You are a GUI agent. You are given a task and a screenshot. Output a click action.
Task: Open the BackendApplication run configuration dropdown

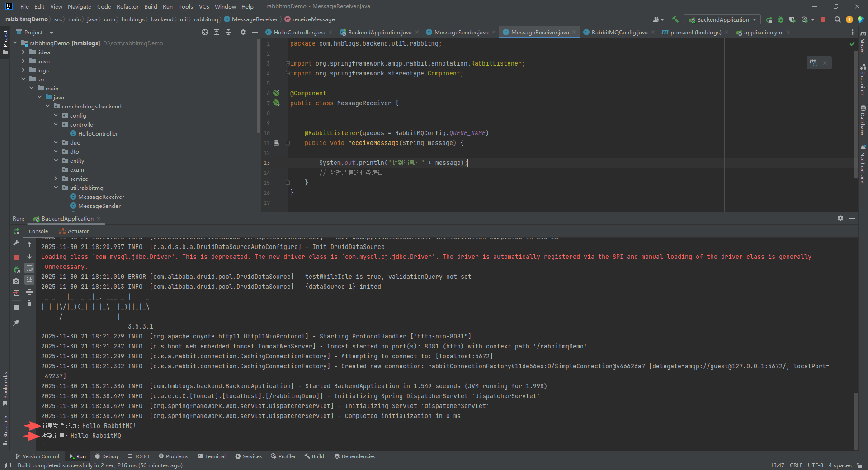722,19
